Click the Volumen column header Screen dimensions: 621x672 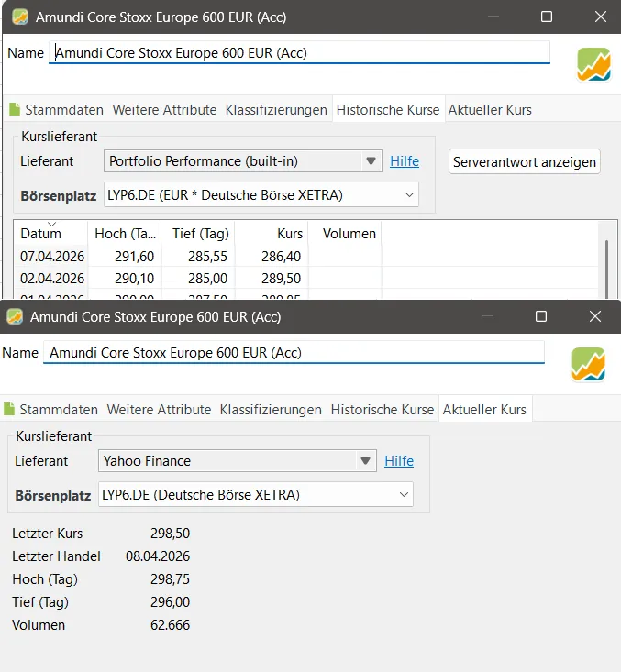[x=349, y=234]
